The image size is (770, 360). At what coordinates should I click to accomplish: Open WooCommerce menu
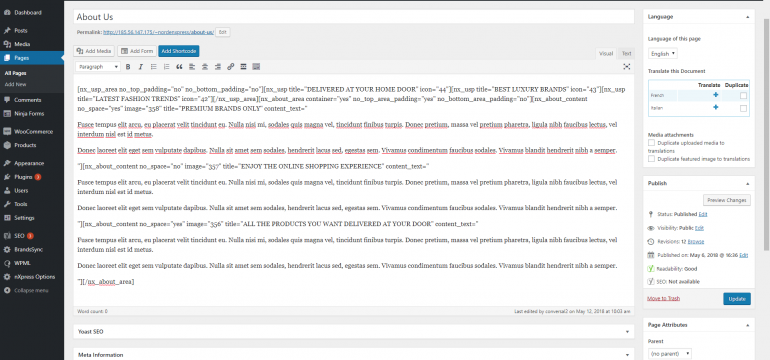tap(32, 132)
